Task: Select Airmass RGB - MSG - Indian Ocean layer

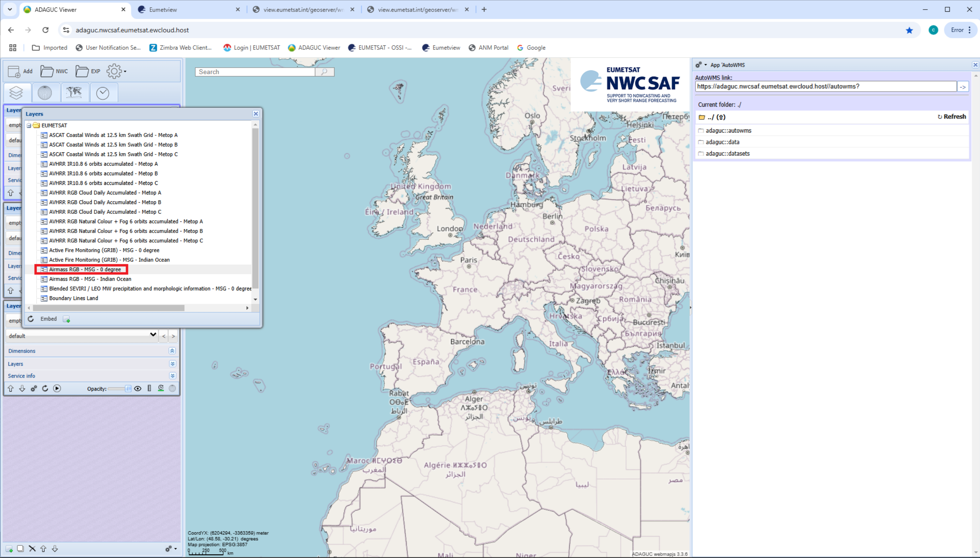Action: tap(90, 278)
